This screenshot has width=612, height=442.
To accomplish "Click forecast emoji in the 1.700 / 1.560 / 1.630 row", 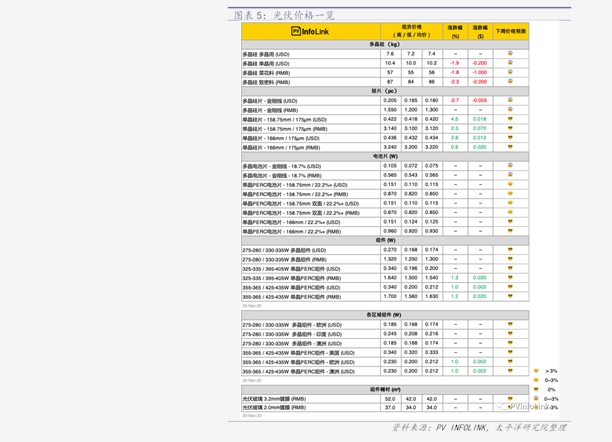I will click(x=510, y=296).
